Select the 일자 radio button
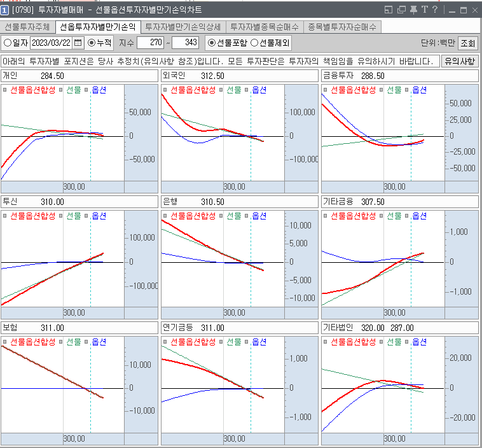Viewport: 482px width, 448px height. pyautogui.click(x=8, y=43)
